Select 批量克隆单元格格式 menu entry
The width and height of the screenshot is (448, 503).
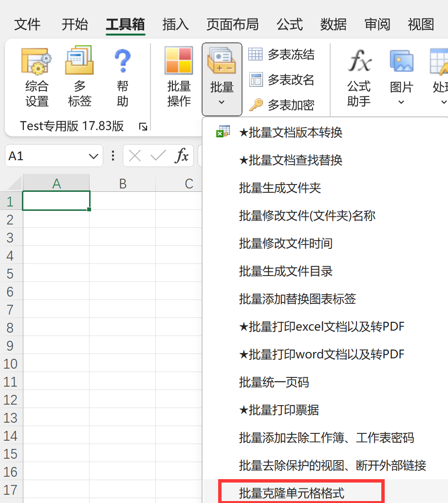(292, 493)
